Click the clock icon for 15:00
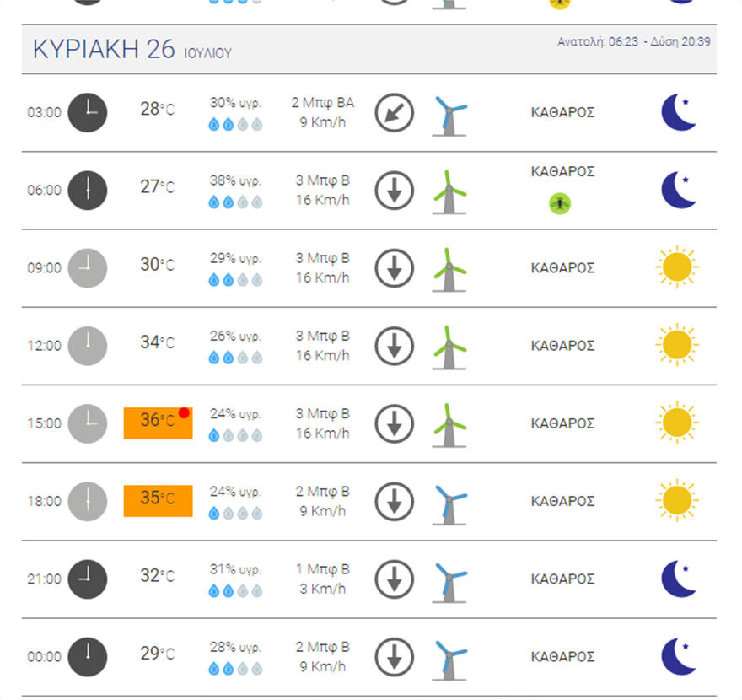Image resolution: width=742 pixels, height=700 pixels. 88,423
